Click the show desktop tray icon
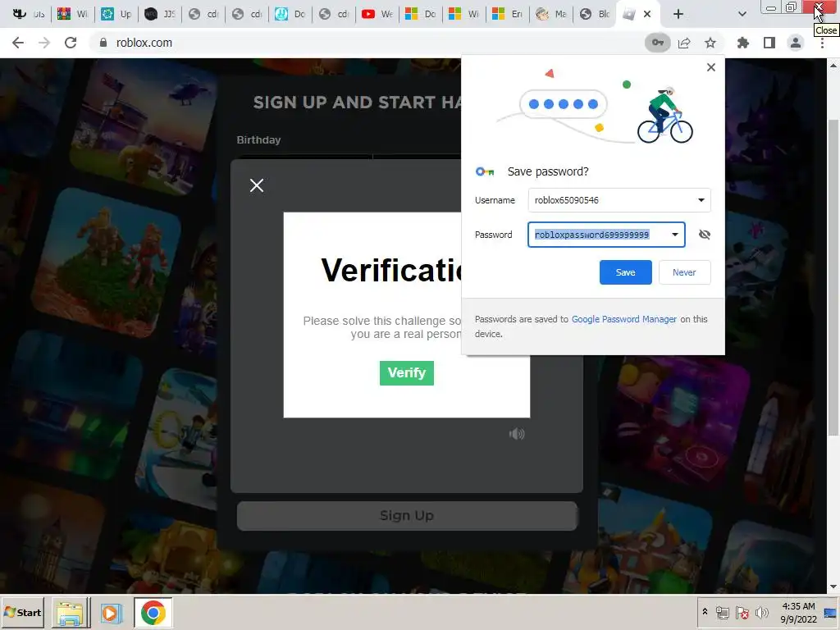 point(832,612)
